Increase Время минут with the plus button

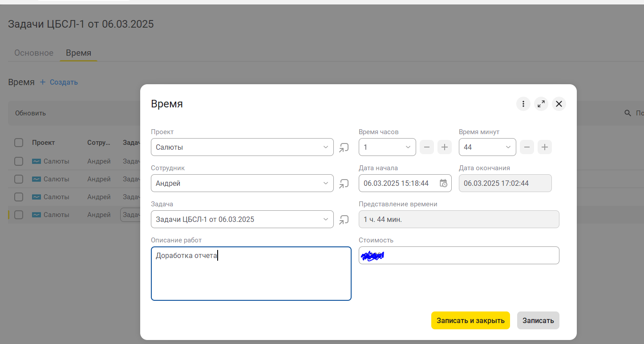pos(545,147)
